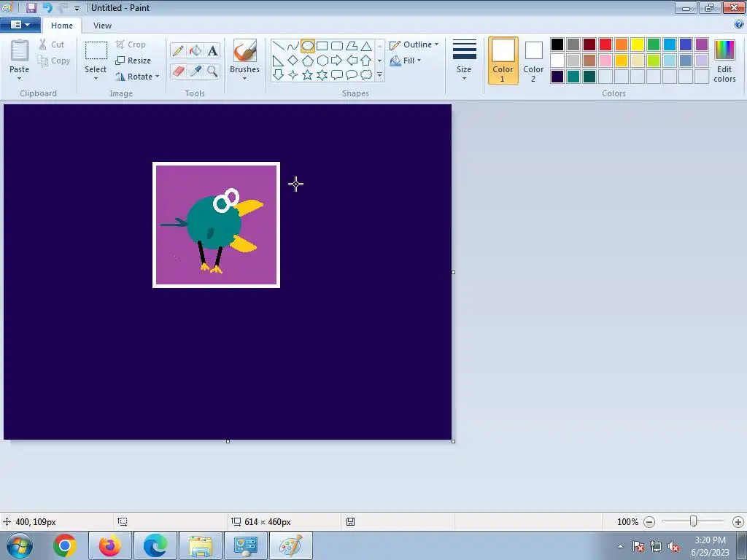This screenshot has width=747, height=560.
Task: Activate Color 1 selector
Action: coord(503,61)
